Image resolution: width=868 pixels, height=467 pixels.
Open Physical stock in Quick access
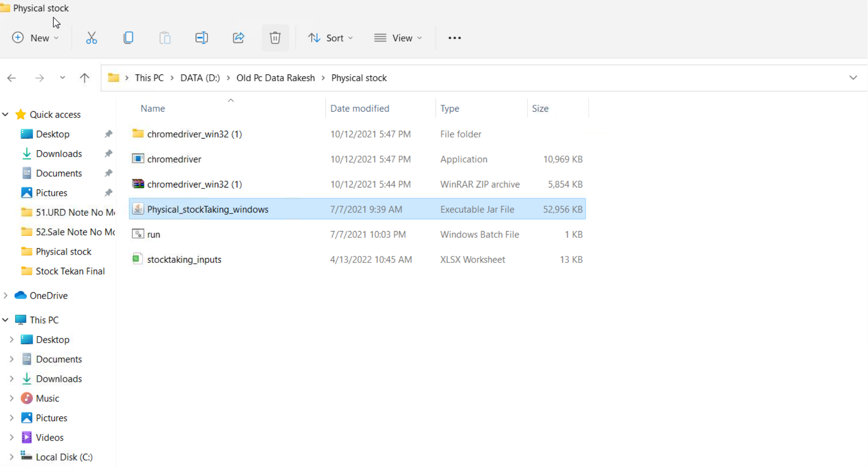point(64,251)
